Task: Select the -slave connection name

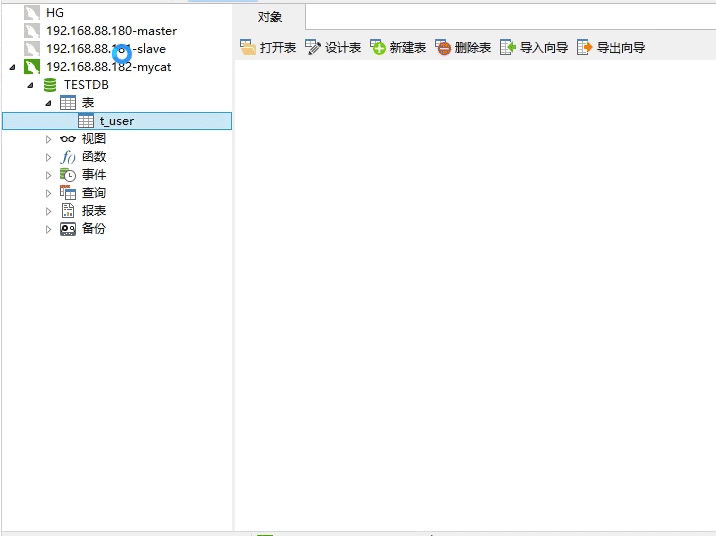Action: coord(106,49)
